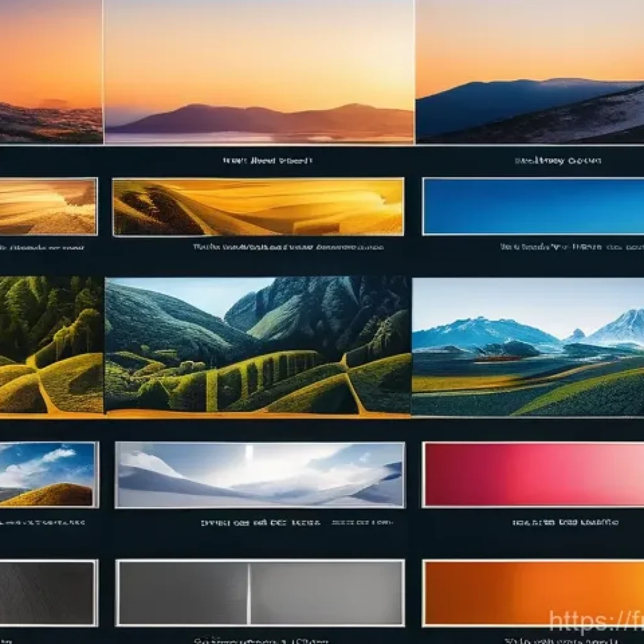This screenshot has width=644, height=644.
Task: Pick the red to pink gradient swatch
Action: coord(533,474)
